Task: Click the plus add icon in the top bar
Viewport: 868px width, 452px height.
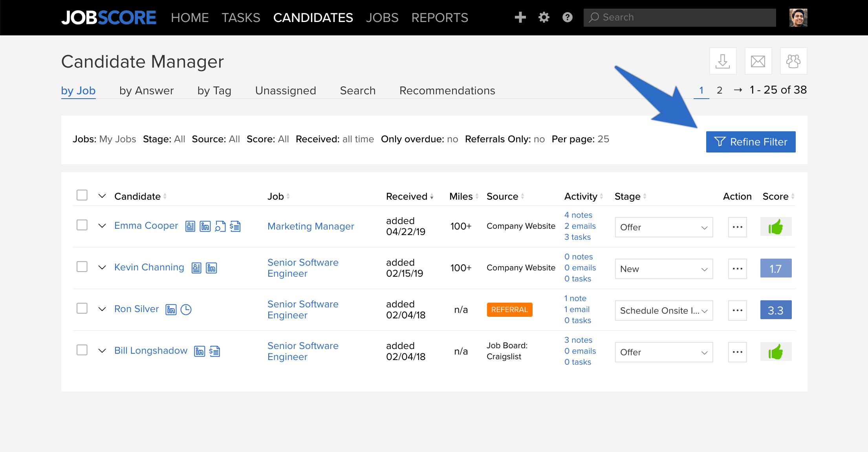Action: (520, 17)
